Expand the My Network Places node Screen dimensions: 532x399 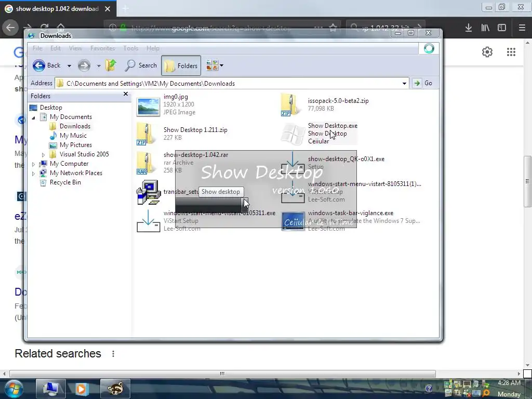[33, 174]
